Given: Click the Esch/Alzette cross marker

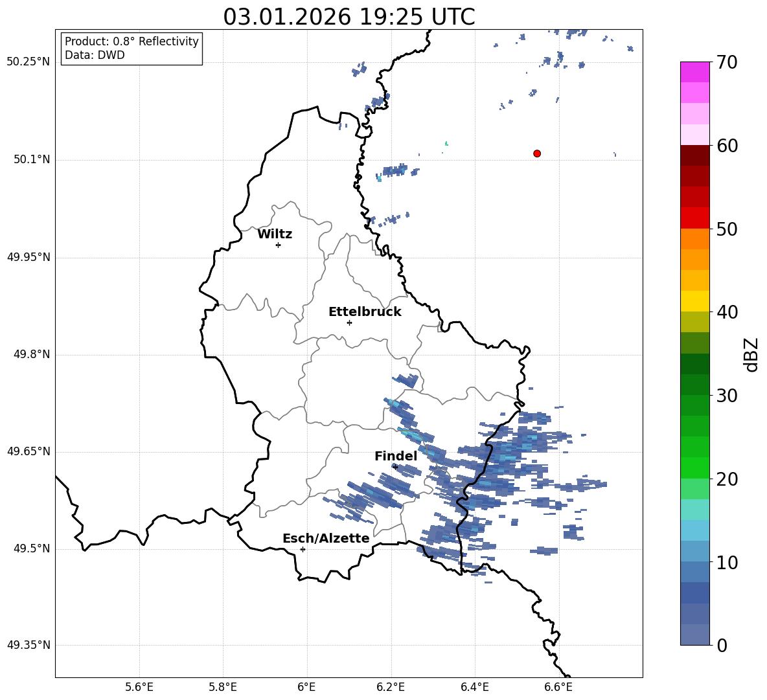Looking at the screenshot, I should [x=303, y=549].
